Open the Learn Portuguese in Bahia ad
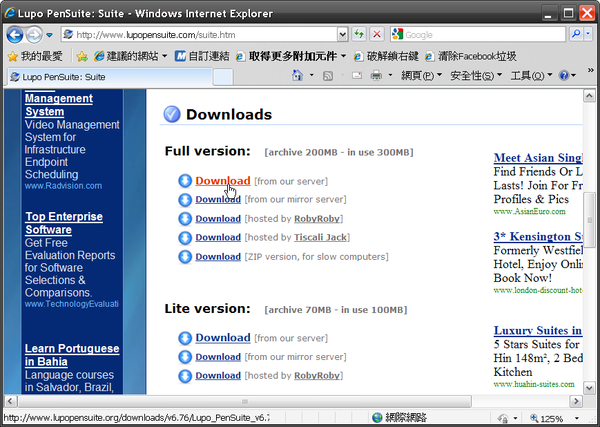The image size is (600, 427). 72,355
